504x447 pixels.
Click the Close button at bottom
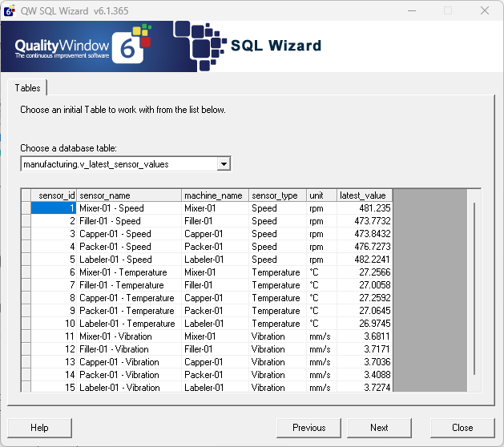point(462,428)
